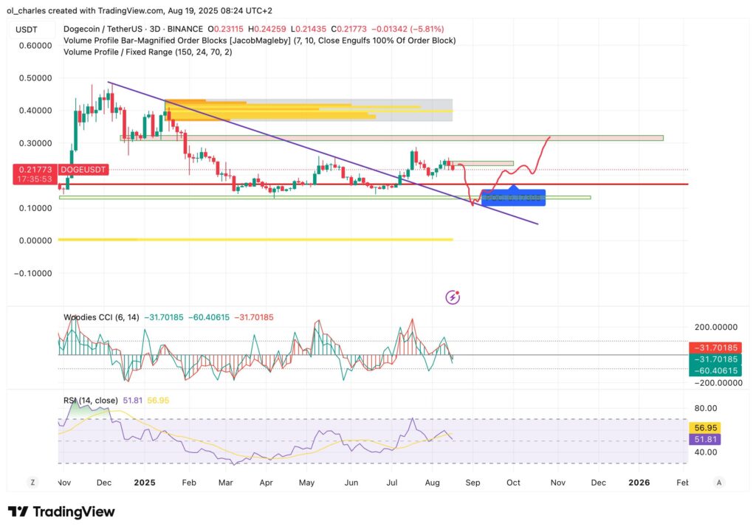756x532 pixels.
Task: Click the yellow 56.95 RSI badge on the scale
Action: (x=703, y=427)
